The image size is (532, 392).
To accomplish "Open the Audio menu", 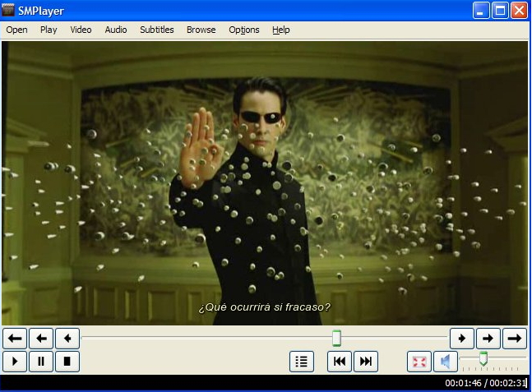I will 116,30.
